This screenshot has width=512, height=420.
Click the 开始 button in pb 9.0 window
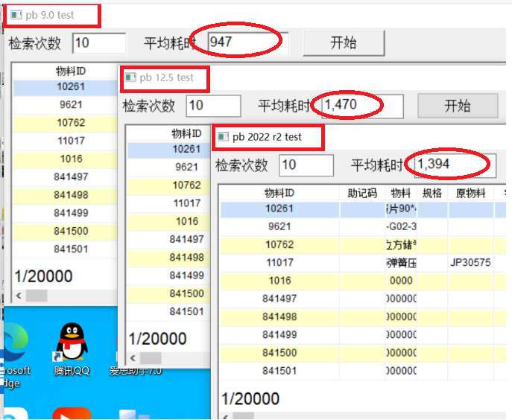click(x=344, y=43)
